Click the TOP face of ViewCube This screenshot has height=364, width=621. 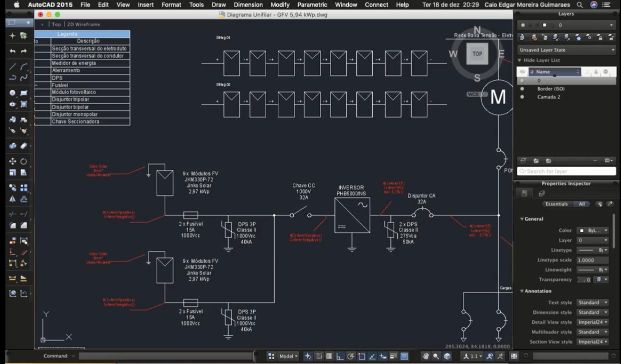(x=477, y=54)
